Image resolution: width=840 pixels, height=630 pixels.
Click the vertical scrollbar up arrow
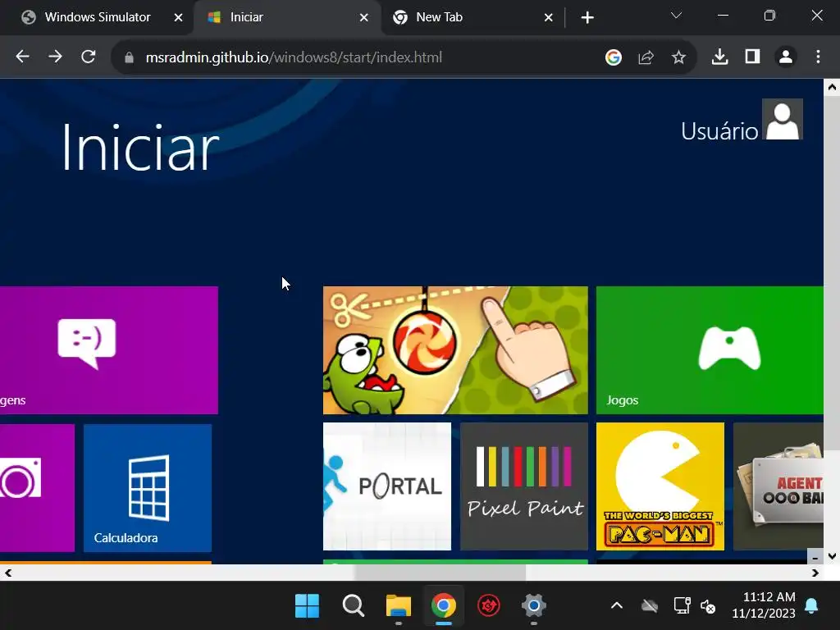[832, 87]
